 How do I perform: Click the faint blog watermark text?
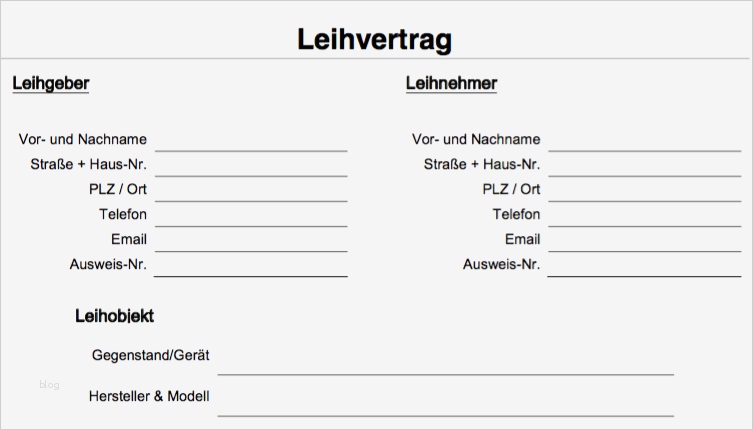pyautogui.click(x=49, y=385)
